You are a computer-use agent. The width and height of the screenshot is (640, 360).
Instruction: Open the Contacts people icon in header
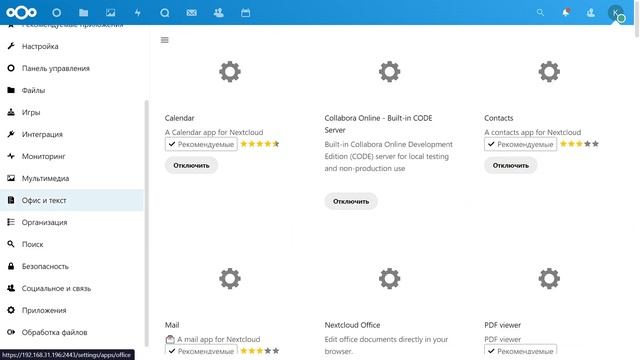(218, 13)
